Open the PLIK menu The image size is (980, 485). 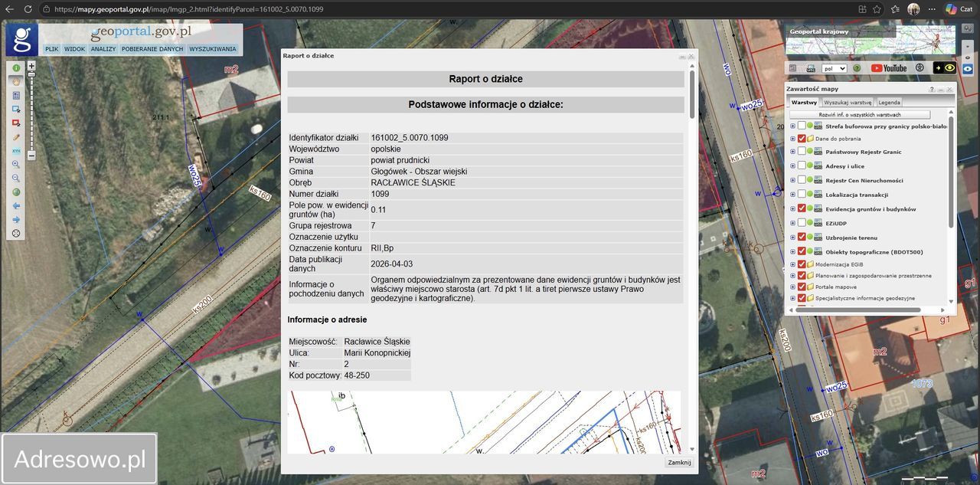click(x=51, y=49)
